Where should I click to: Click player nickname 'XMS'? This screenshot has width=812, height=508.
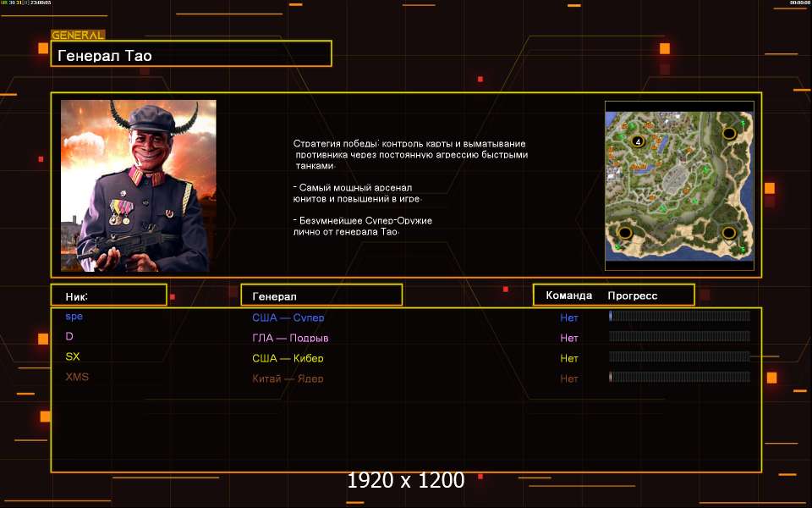[x=77, y=377]
